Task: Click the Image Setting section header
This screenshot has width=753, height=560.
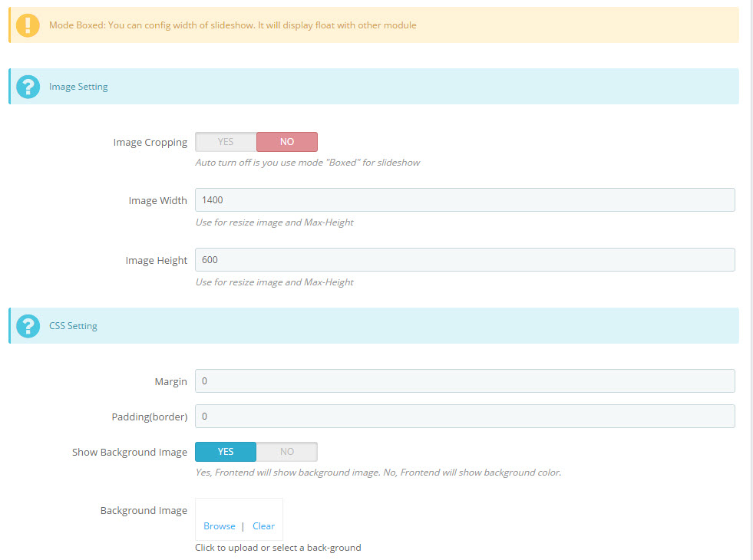Action: (374, 87)
